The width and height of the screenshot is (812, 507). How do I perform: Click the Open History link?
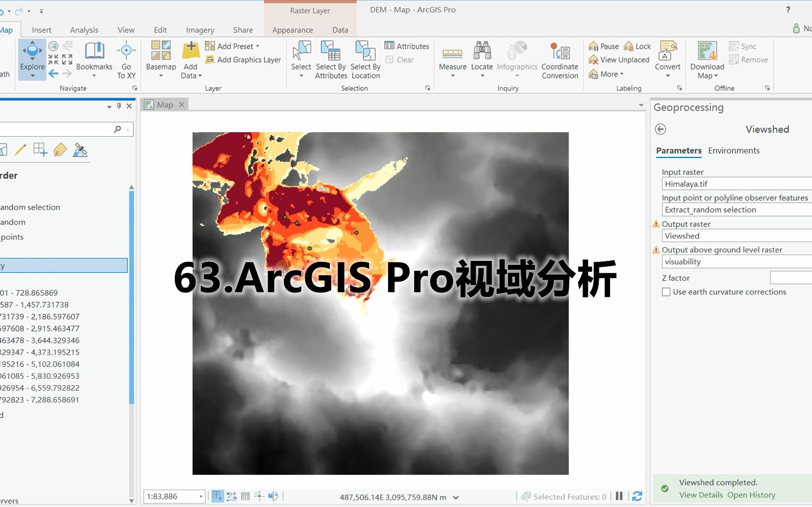coord(751,495)
